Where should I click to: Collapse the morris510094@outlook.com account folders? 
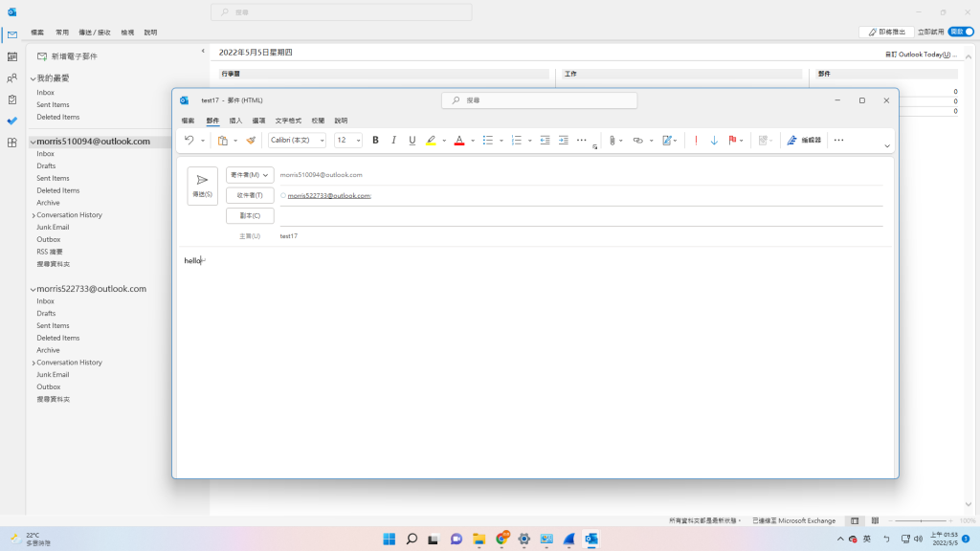tap(33, 142)
